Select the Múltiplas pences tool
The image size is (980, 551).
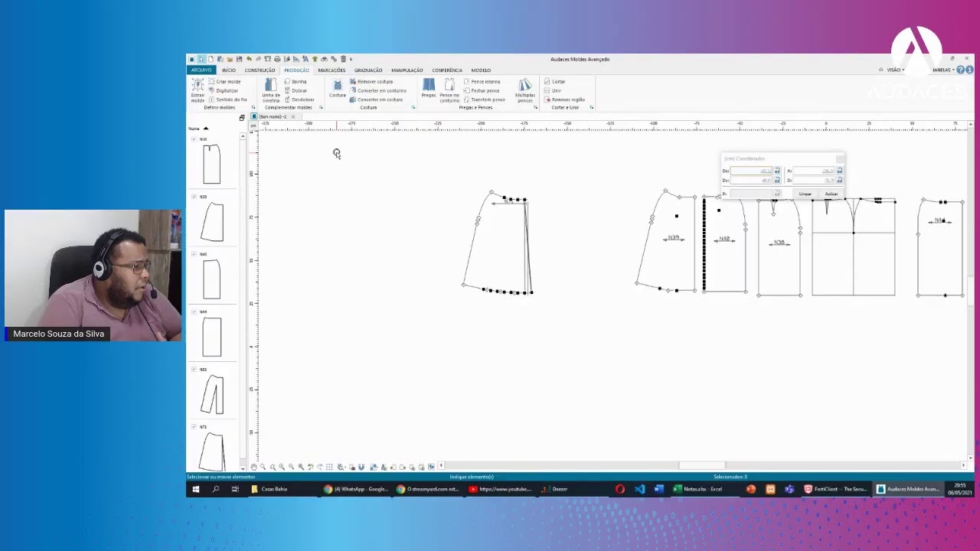coord(525,90)
